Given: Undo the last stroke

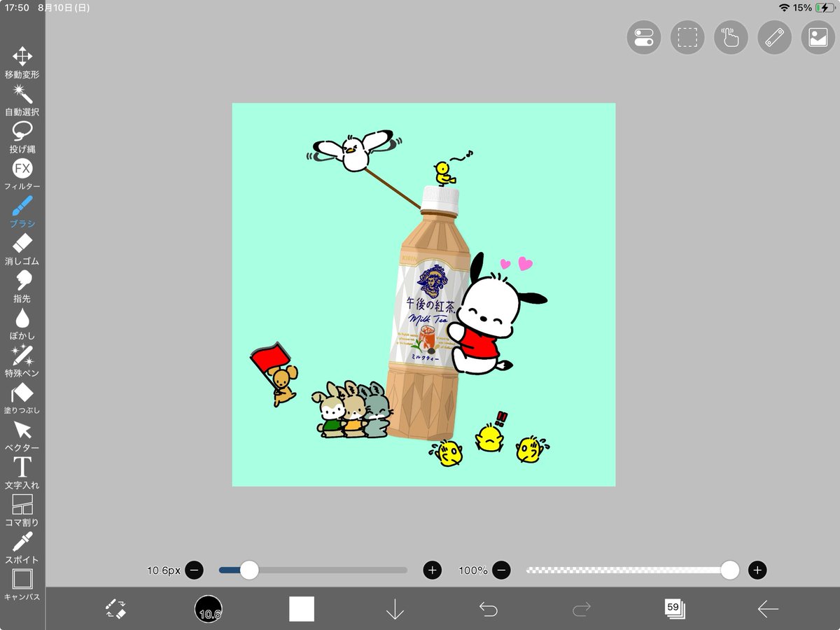Looking at the screenshot, I should (489, 608).
